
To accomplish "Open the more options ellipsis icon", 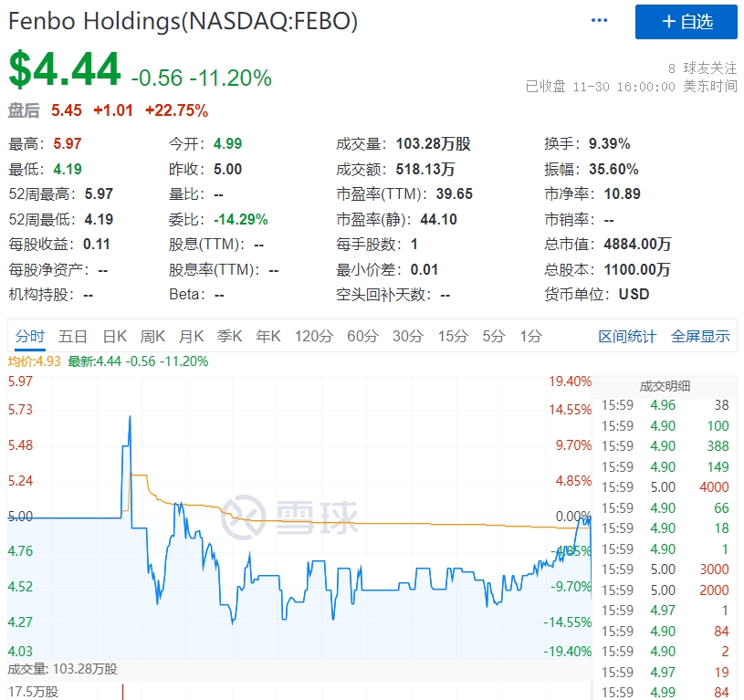I will click(x=598, y=18).
